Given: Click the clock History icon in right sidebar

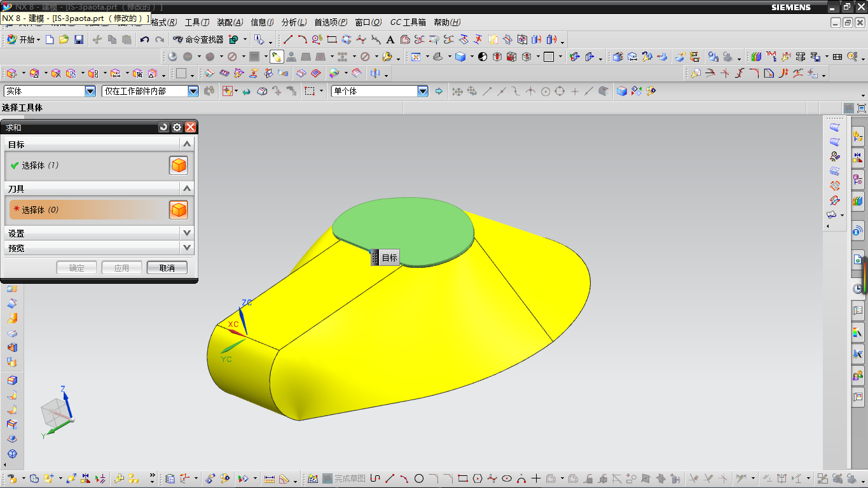Looking at the screenshot, I should click(858, 289).
